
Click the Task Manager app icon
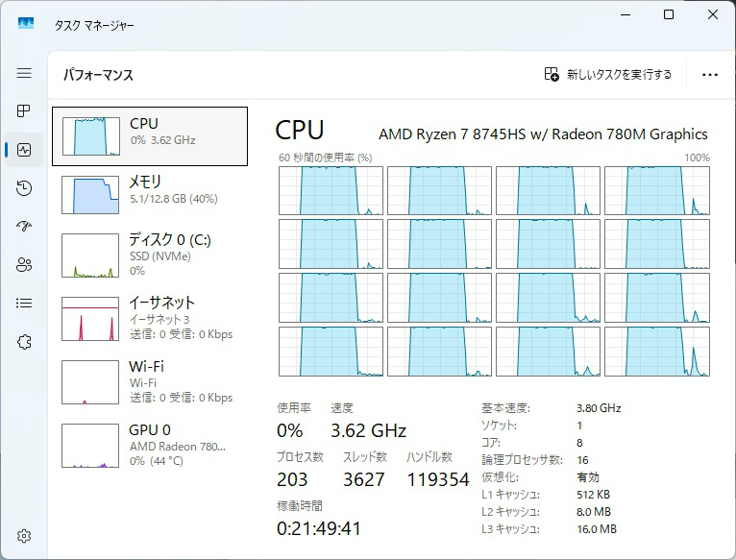26,23
